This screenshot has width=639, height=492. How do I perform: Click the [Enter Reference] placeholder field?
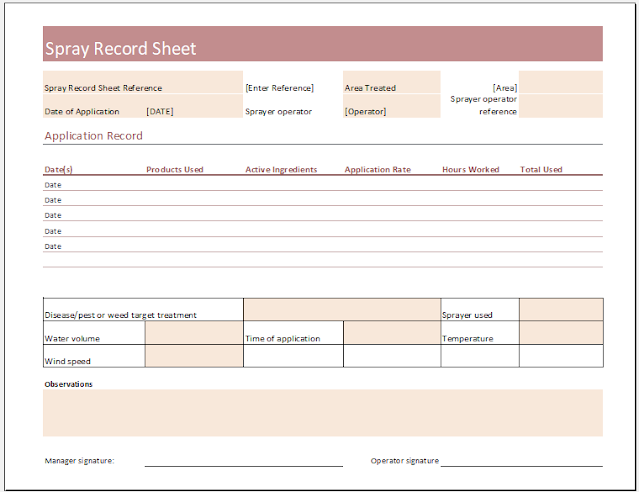click(280, 88)
